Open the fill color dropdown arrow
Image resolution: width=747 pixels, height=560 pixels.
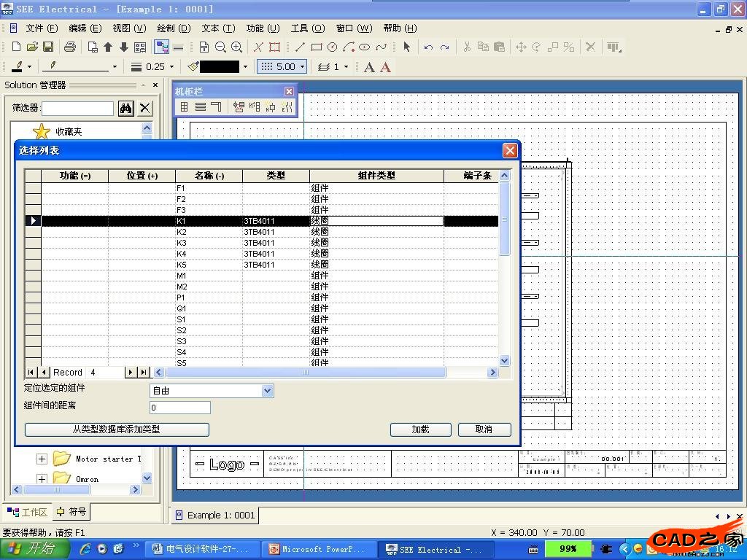(245, 67)
